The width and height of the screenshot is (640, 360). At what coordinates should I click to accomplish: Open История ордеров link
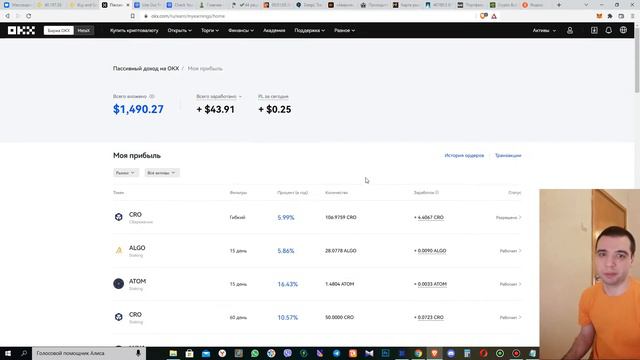464,156
